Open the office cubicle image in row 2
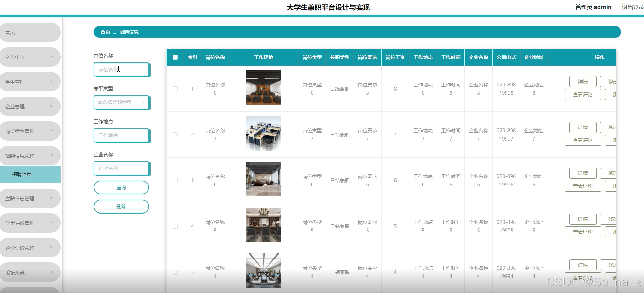Image resolution: width=644 pixels, height=293 pixels. click(264, 133)
